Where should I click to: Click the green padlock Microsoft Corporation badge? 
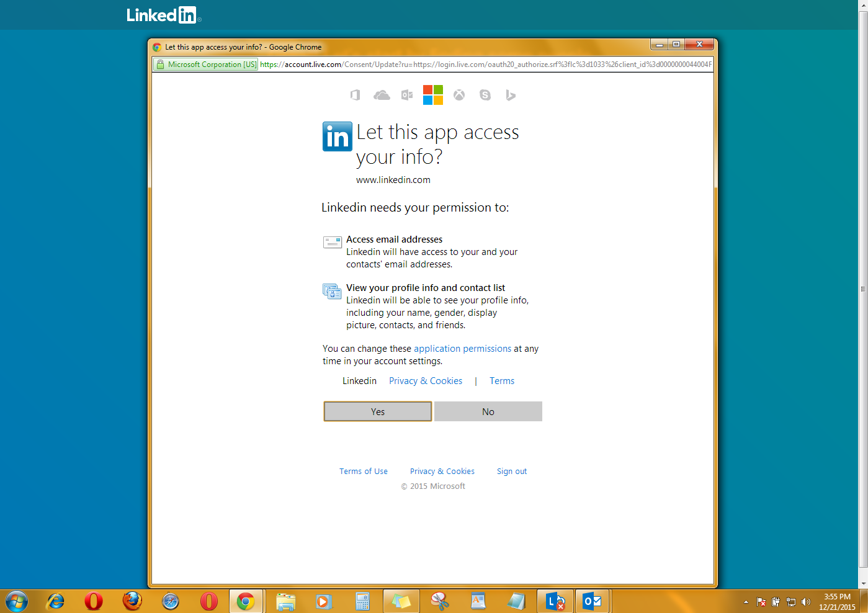coord(206,65)
